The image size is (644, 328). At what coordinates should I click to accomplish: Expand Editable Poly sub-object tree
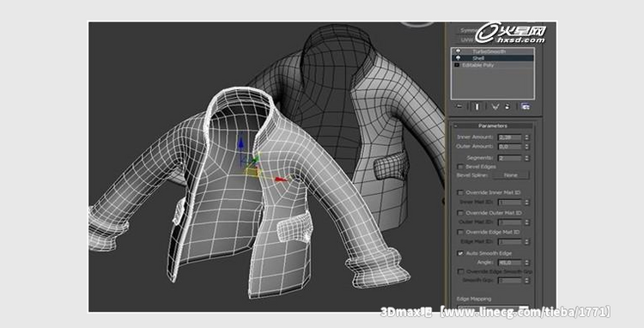pos(457,65)
